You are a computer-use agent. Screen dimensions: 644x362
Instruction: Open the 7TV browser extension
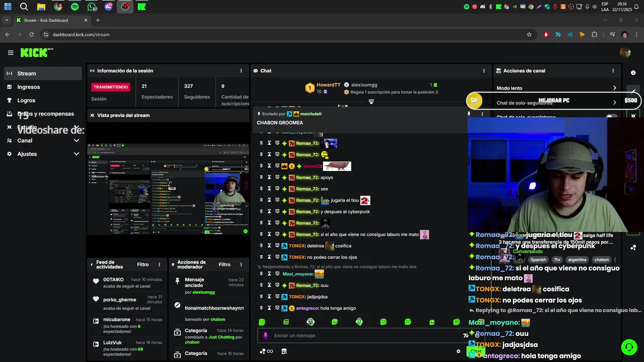[x=558, y=35]
